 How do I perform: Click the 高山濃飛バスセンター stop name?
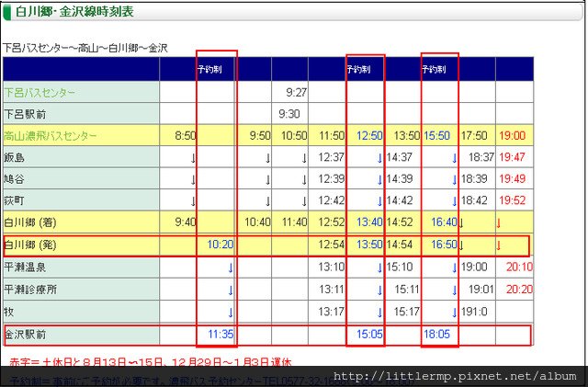tap(51, 135)
